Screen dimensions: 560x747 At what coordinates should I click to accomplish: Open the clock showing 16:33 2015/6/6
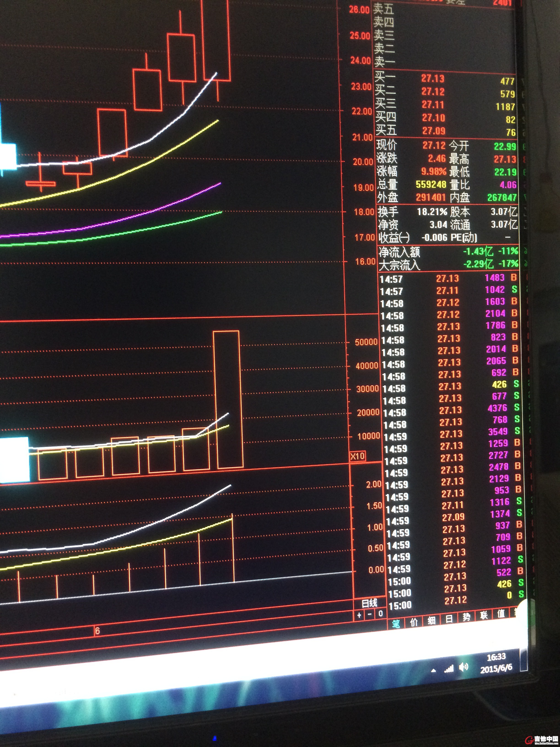click(496, 663)
